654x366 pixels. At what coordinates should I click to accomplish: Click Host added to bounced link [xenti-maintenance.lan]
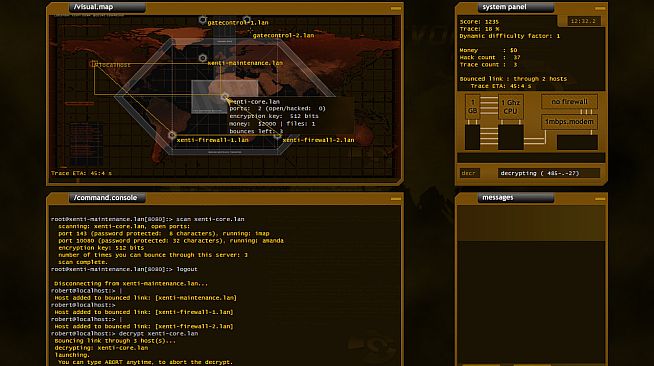click(x=146, y=298)
